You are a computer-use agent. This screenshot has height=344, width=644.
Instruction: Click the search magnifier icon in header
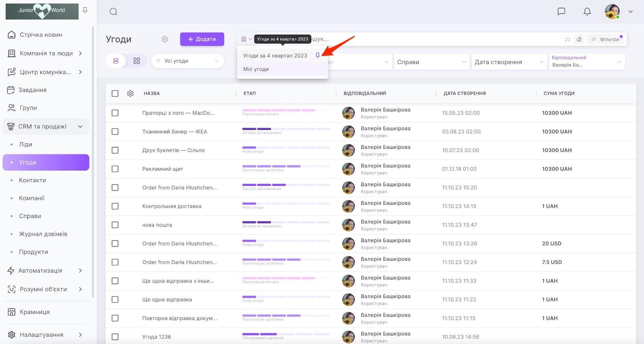point(114,12)
